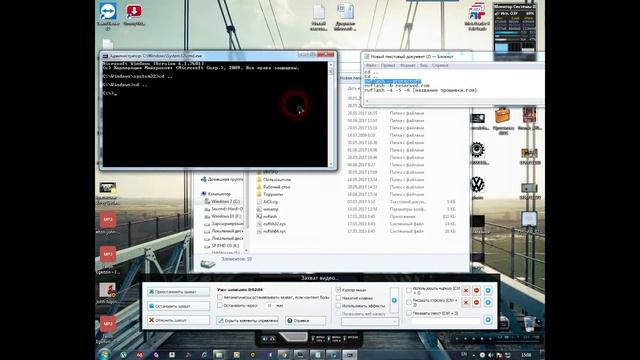Toggle key press display checkbox
This screenshot has width=640, height=360.
(x=338, y=298)
